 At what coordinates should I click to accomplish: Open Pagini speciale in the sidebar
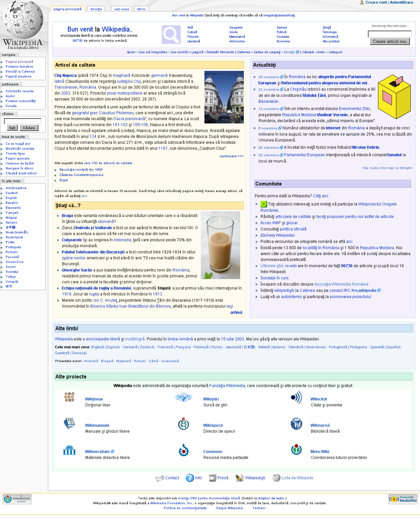pos(17,159)
